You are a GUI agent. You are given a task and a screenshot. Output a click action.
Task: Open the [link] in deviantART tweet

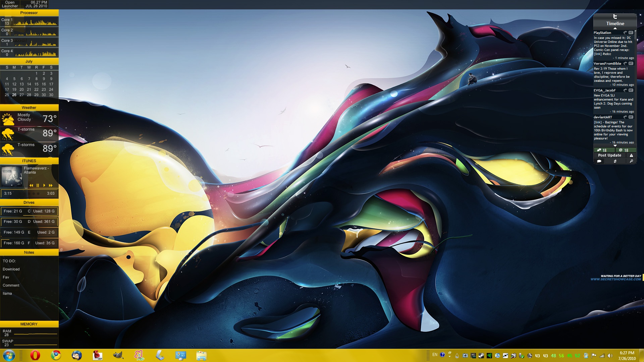pyautogui.click(x=597, y=122)
